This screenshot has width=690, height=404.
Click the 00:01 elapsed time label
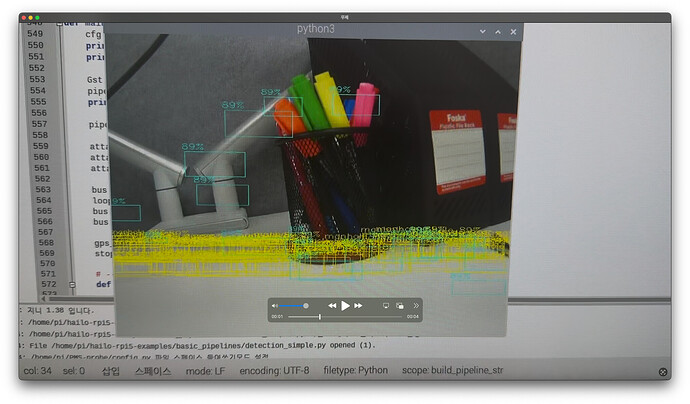tap(278, 316)
